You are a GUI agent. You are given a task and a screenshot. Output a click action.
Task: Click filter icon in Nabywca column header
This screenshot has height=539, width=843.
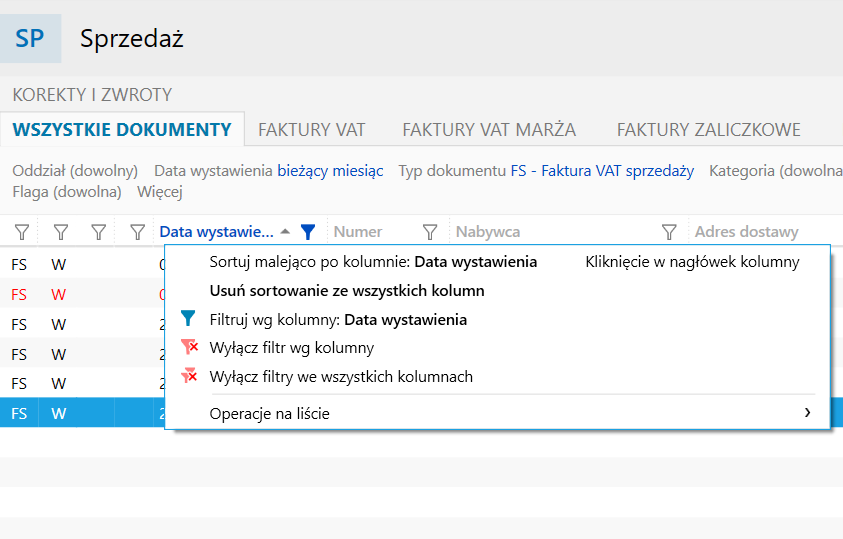coord(670,232)
